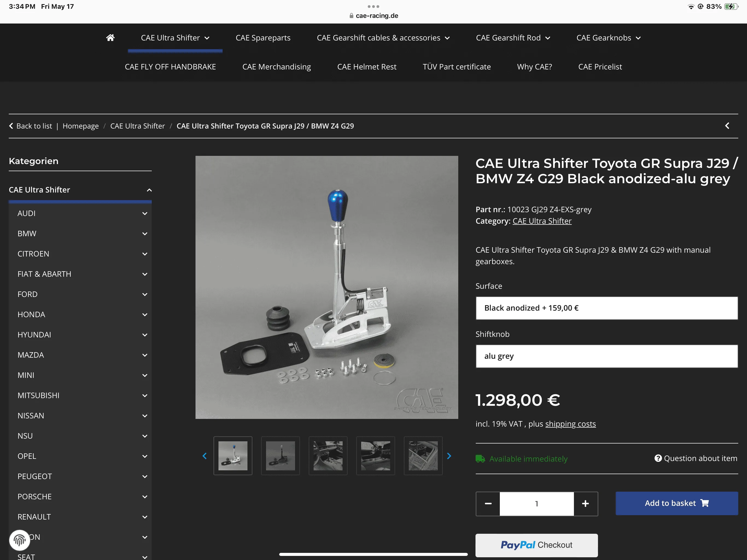Open CAE Pricelist page

[x=600, y=67]
